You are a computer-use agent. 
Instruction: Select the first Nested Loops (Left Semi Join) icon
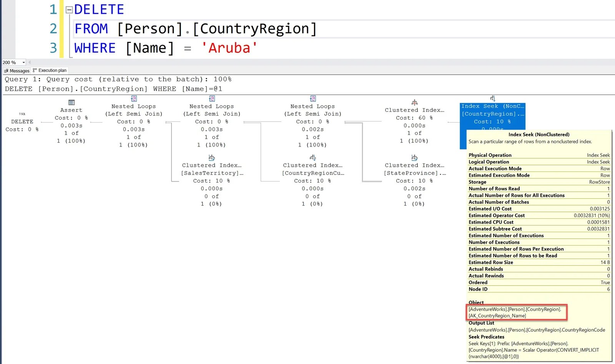click(x=133, y=98)
